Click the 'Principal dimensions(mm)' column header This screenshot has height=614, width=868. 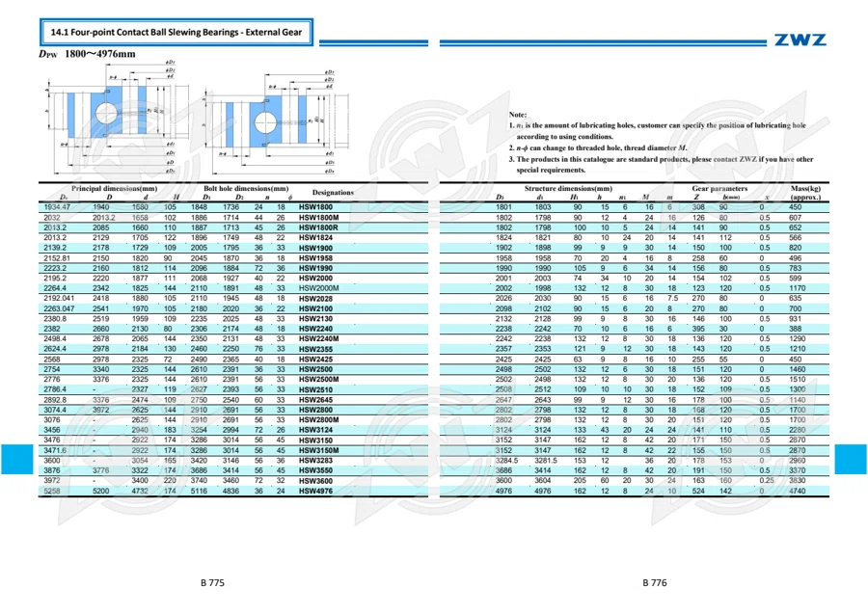tap(114, 189)
